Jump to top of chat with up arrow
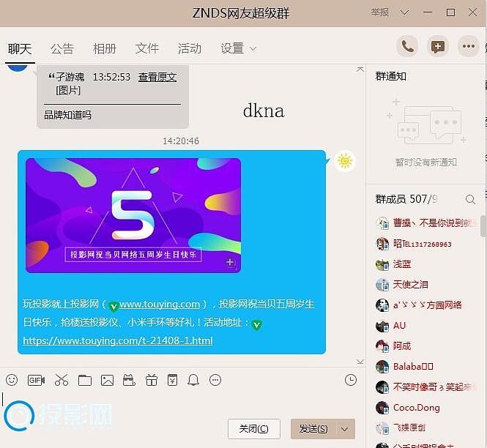 [x=360, y=70]
